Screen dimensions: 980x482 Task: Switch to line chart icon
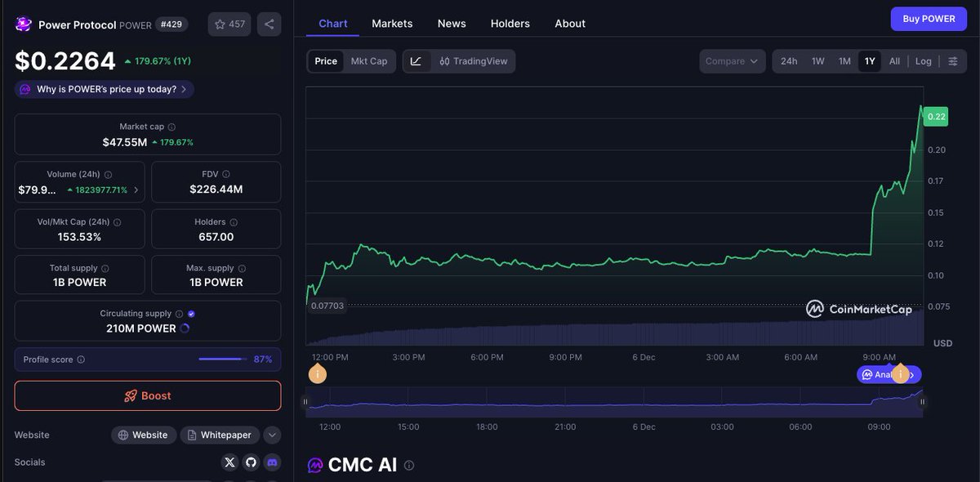pyautogui.click(x=416, y=61)
